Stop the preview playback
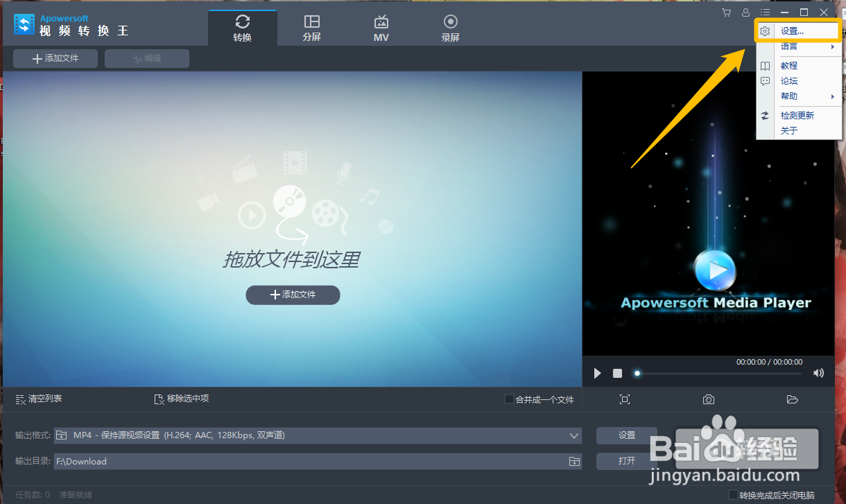 617,374
